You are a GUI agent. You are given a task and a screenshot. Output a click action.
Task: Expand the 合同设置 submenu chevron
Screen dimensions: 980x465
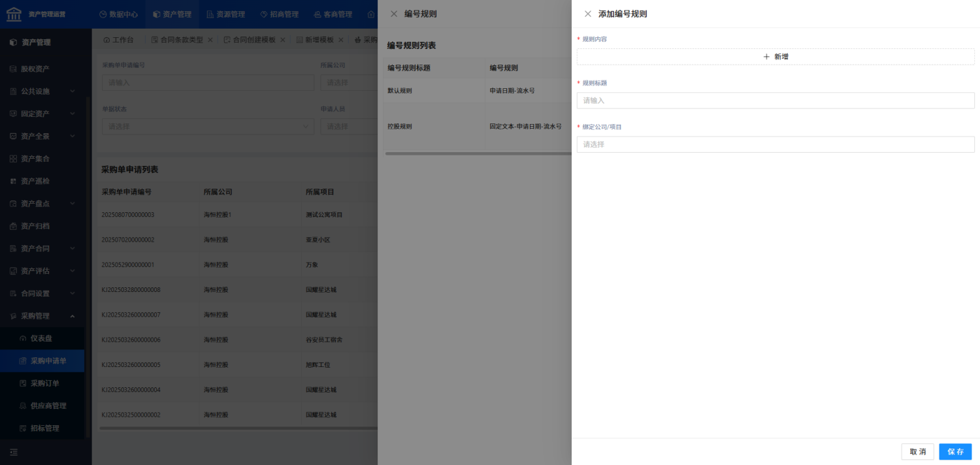(x=73, y=293)
